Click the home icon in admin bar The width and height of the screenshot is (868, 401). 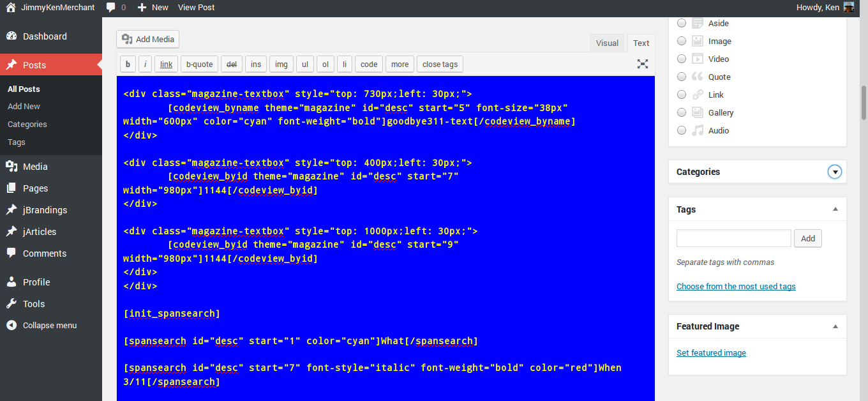coord(11,8)
